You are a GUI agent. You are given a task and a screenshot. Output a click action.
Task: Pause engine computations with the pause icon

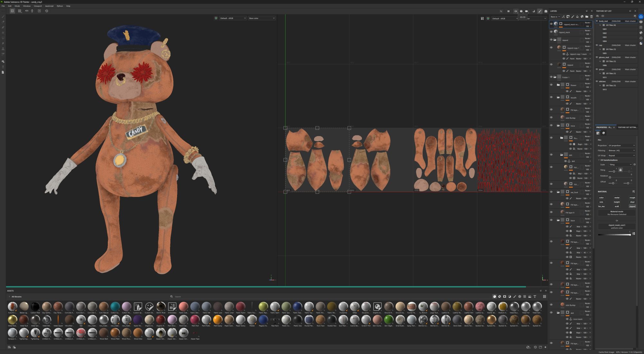(x=508, y=11)
